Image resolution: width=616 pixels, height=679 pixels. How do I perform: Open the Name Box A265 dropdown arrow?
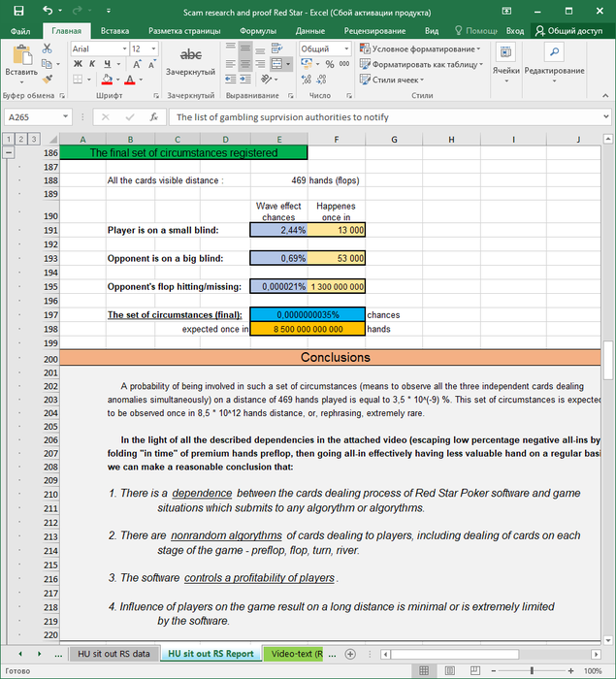coord(65,117)
